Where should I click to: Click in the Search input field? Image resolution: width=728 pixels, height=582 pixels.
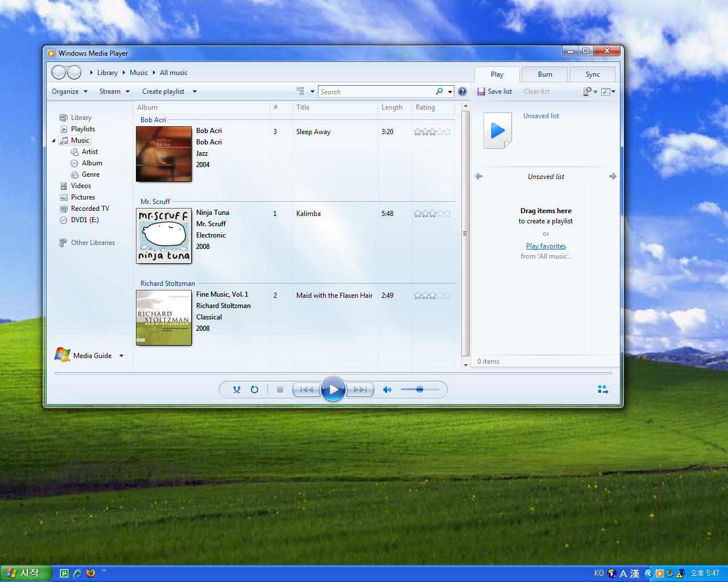click(377, 92)
